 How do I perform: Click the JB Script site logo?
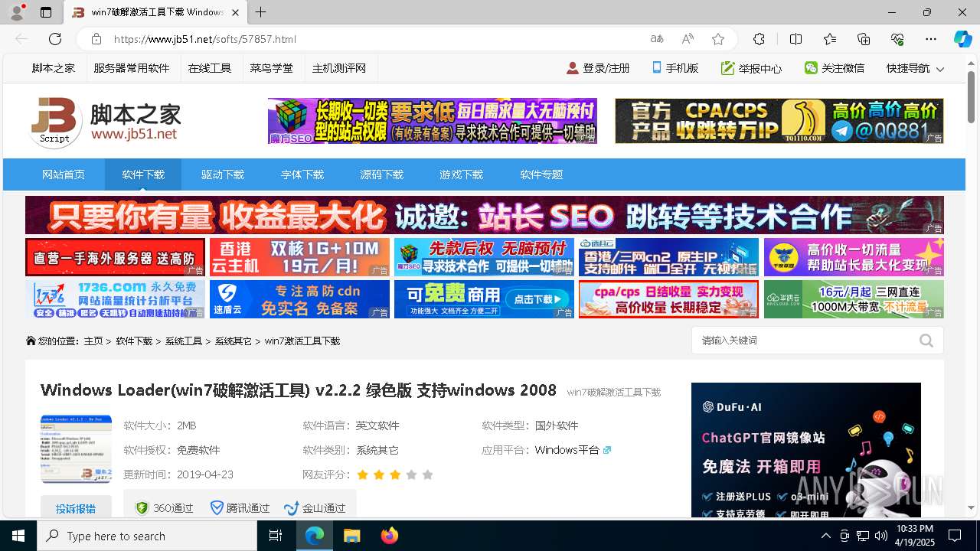[106, 122]
